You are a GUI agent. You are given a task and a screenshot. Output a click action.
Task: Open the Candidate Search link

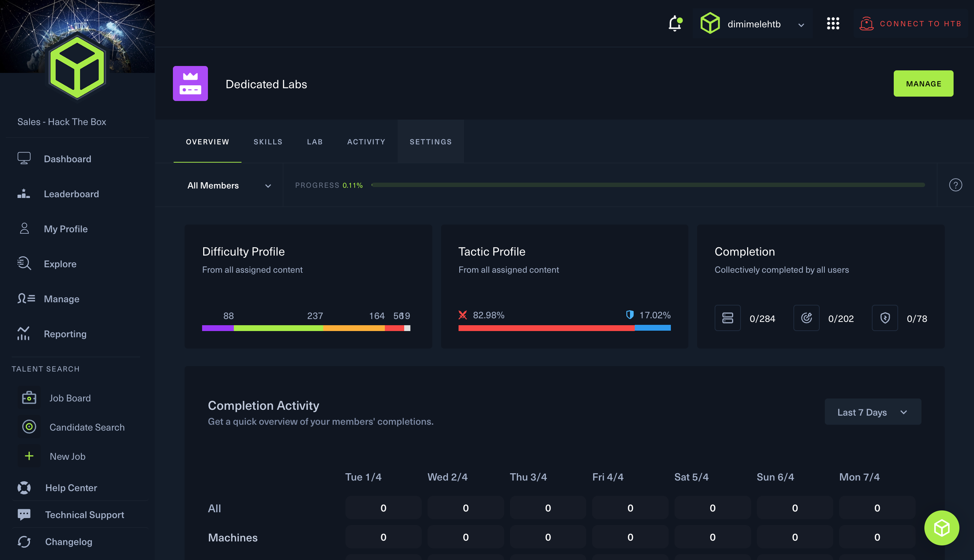tap(87, 427)
